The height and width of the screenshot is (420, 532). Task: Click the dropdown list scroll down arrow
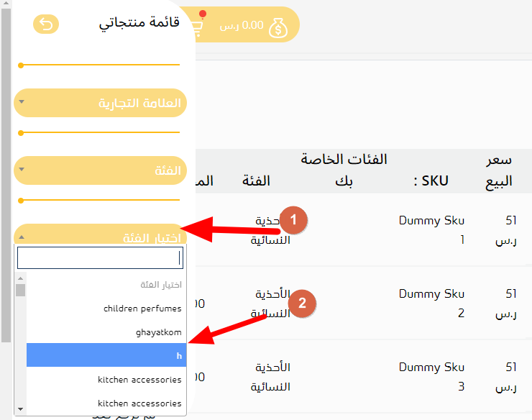tap(21, 409)
